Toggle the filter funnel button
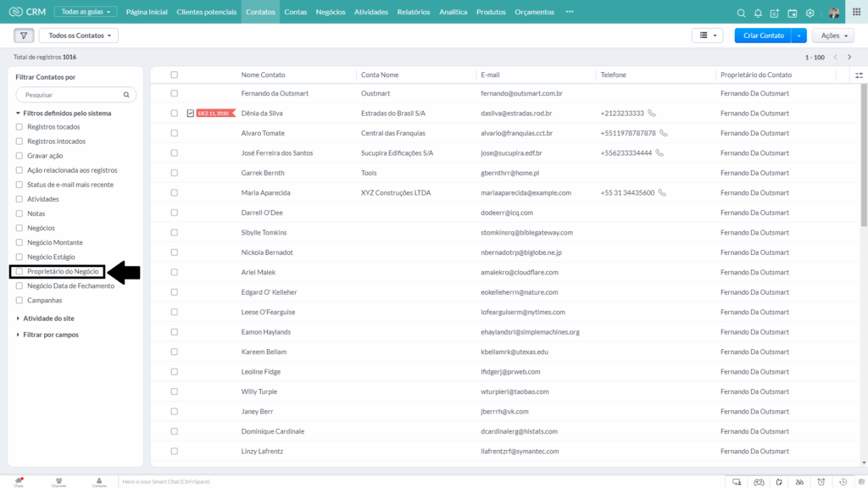Image resolution: width=868 pixels, height=488 pixels. (24, 36)
